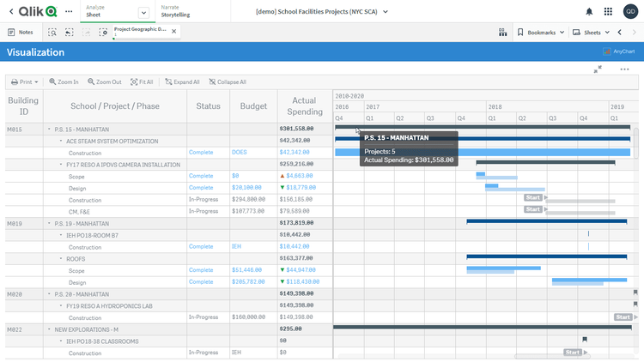Image resolution: width=644 pixels, height=362 pixels.
Task: Switch to Narrate Storytelling tab
Action: [176, 11]
